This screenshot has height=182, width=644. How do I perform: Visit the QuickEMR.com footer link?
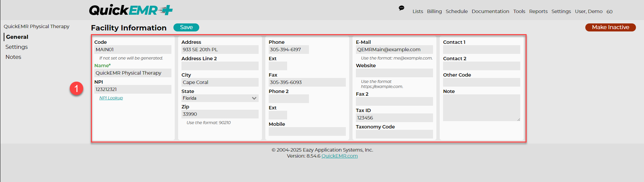tap(339, 156)
